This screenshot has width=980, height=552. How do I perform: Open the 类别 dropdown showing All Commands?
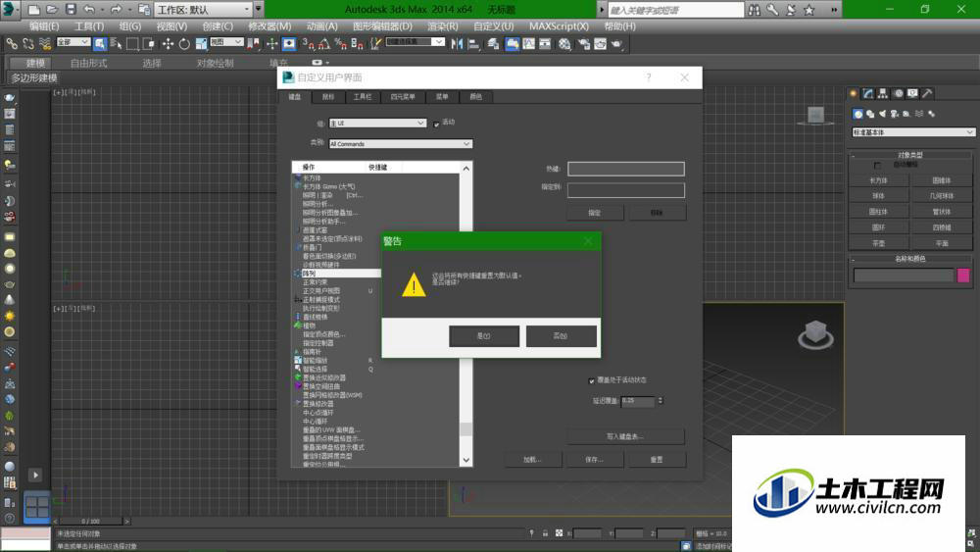click(x=401, y=144)
